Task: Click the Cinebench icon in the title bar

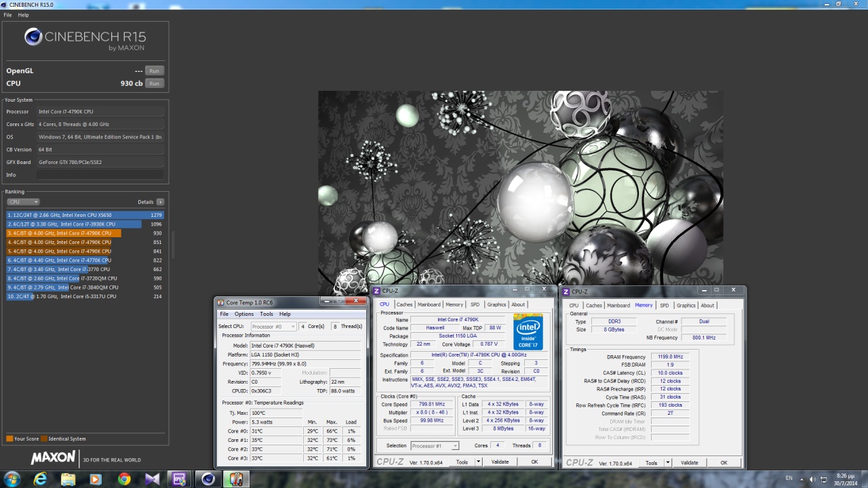Action: 5,4
